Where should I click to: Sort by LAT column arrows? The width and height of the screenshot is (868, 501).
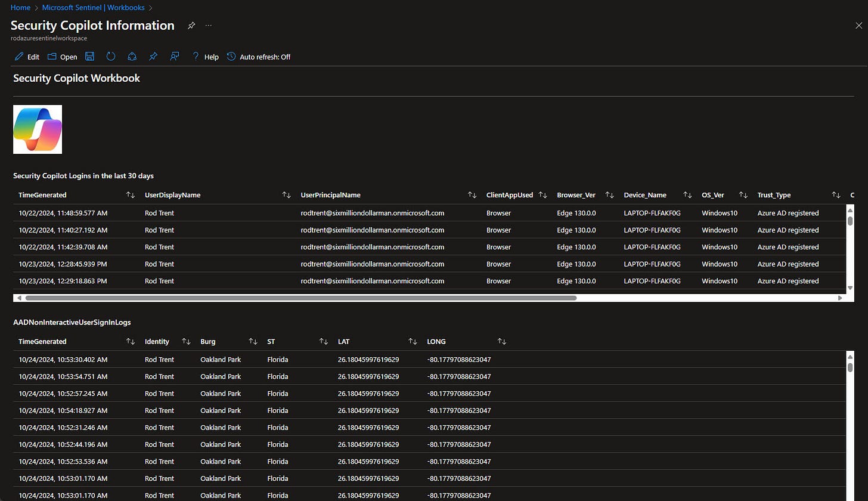pos(413,342)
